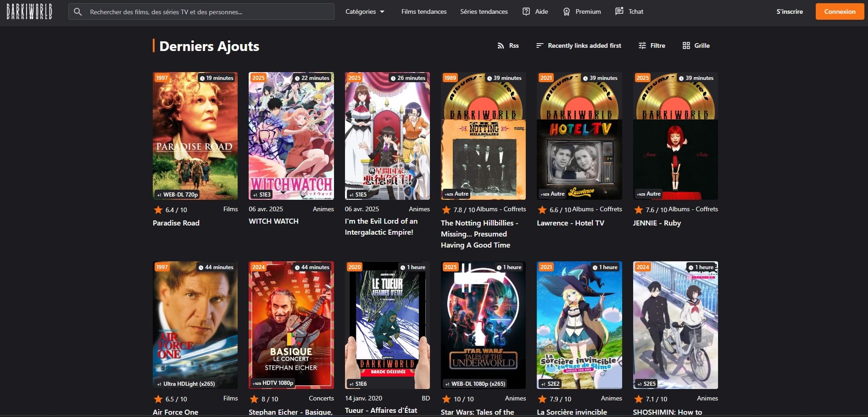Click the 1989 year tag on Notting Hillbillies
Viewport: 868px width, 417px height.
[450, 78]
